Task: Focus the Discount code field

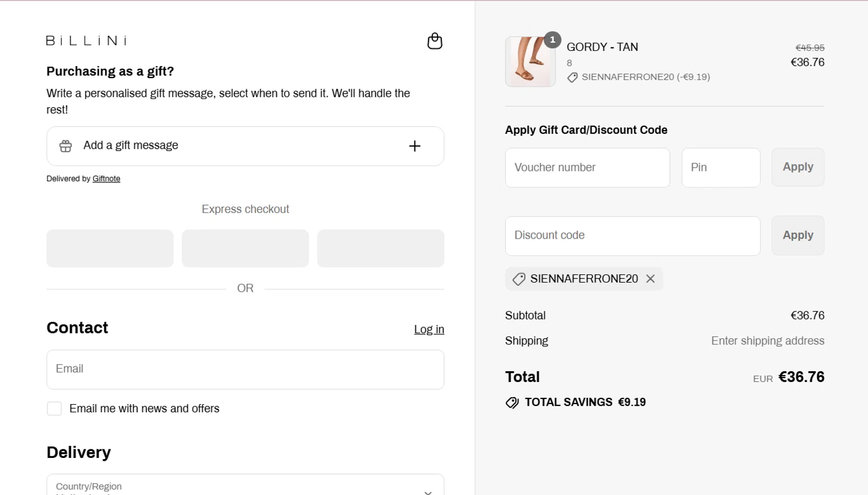Action: pos(632,236)
